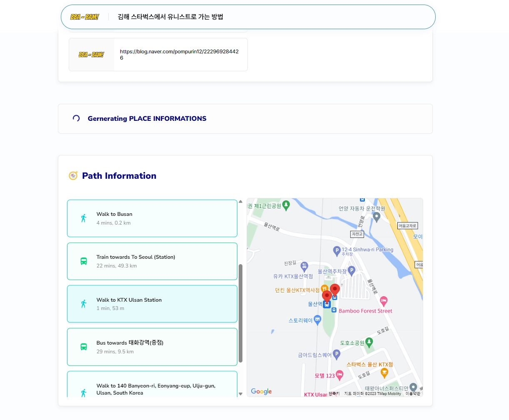The height and width of the screenshot is (420, 509).
Task: Click the 태왕아너스퍼스티안 map marker
Action: pos(413,387)
